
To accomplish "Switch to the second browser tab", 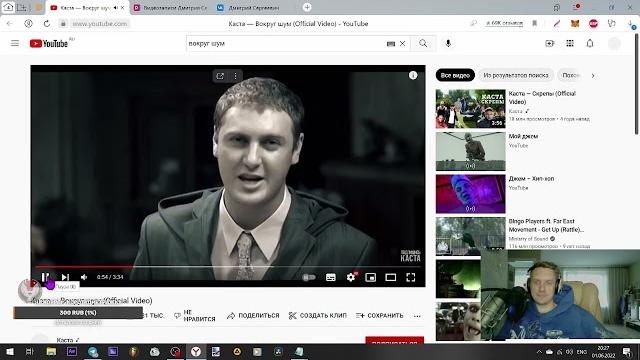I will point(171,7).
